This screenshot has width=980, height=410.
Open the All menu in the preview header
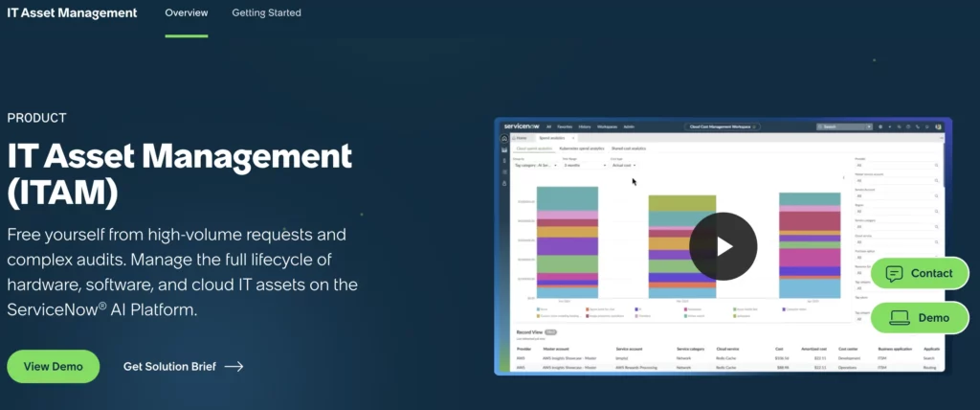click(x=548, y=126)
